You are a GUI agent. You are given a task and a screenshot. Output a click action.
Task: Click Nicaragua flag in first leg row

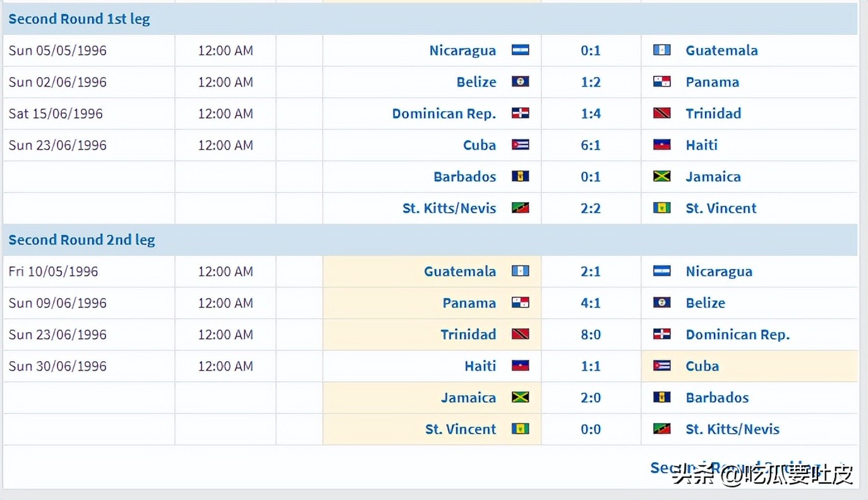pyautogui.click(x=521, y=51)
